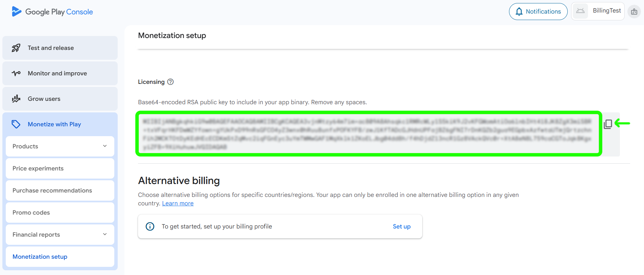Expand the Products dropdown

pyautogui.click(x=105, y=146)
